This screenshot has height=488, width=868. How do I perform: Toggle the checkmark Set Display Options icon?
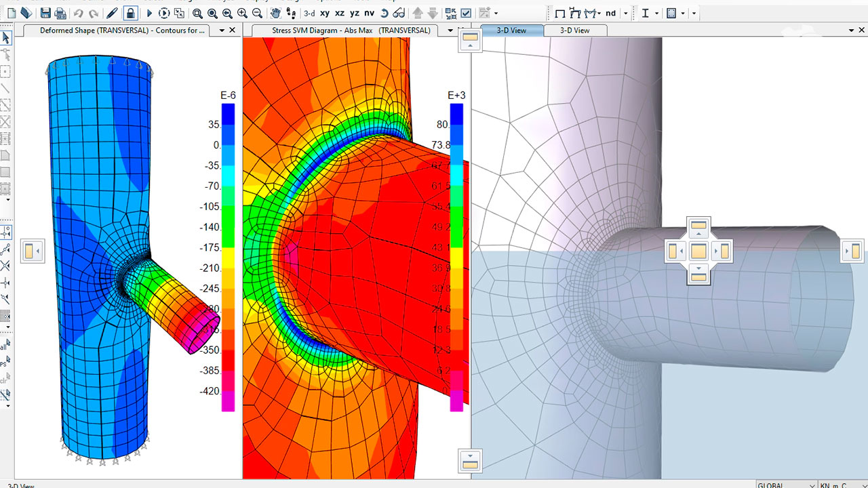[x=466, y=13]
